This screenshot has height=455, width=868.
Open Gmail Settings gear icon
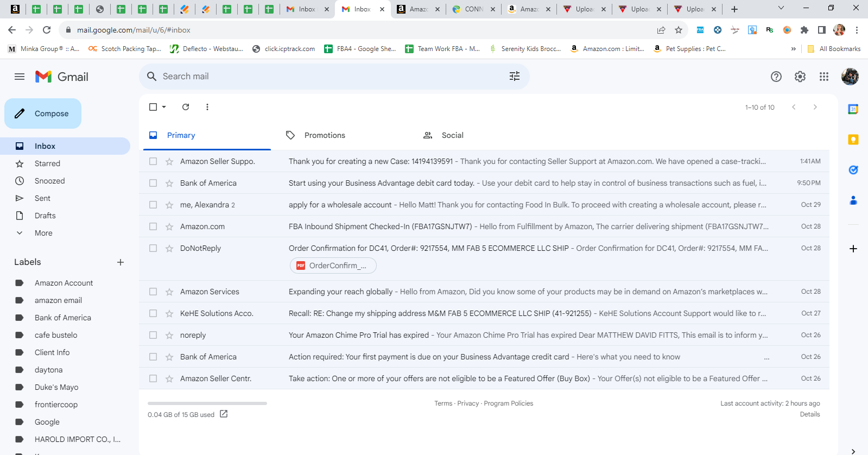[x=800, y=77]
